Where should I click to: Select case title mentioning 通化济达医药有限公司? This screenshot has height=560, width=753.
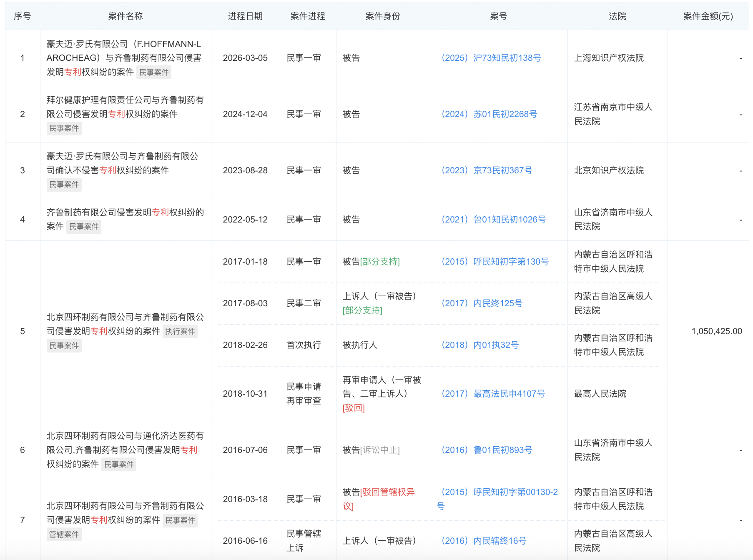pyautogui.click(x=125, y=450)
